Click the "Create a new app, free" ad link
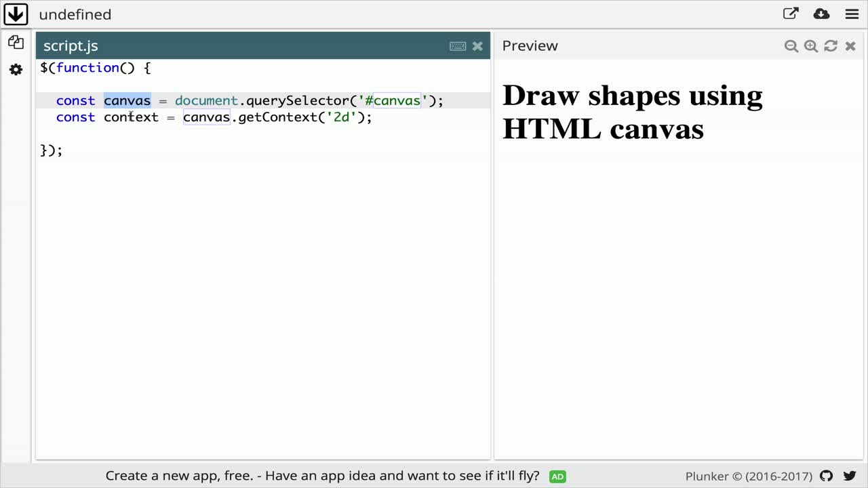Screen dimensions: 868x488 (322, 476)
